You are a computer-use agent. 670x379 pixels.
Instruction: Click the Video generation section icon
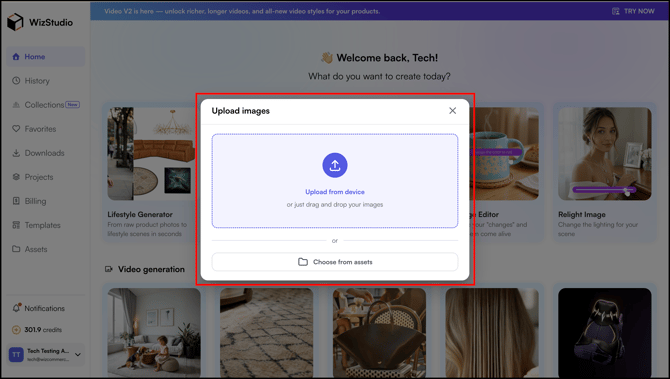109,269
